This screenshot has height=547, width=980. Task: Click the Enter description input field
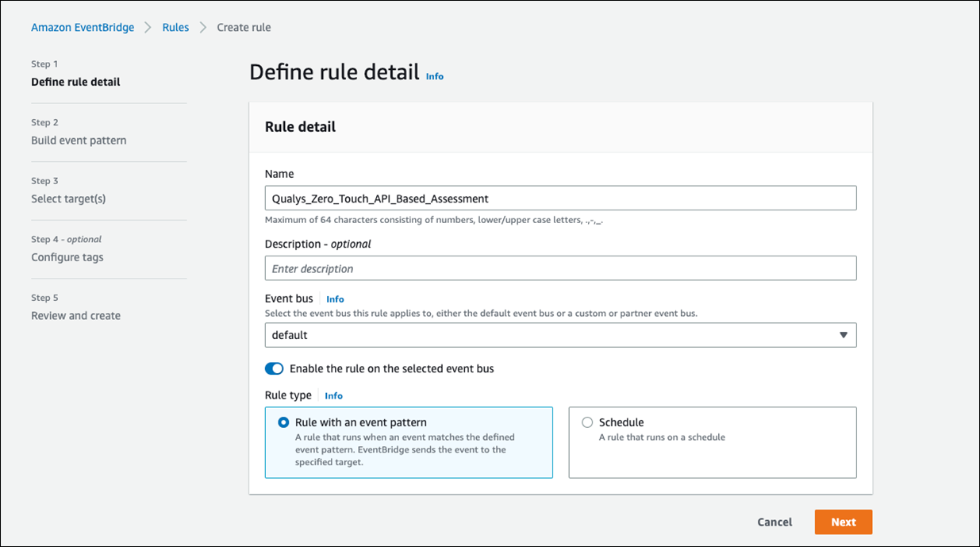[x=560, y=268]
